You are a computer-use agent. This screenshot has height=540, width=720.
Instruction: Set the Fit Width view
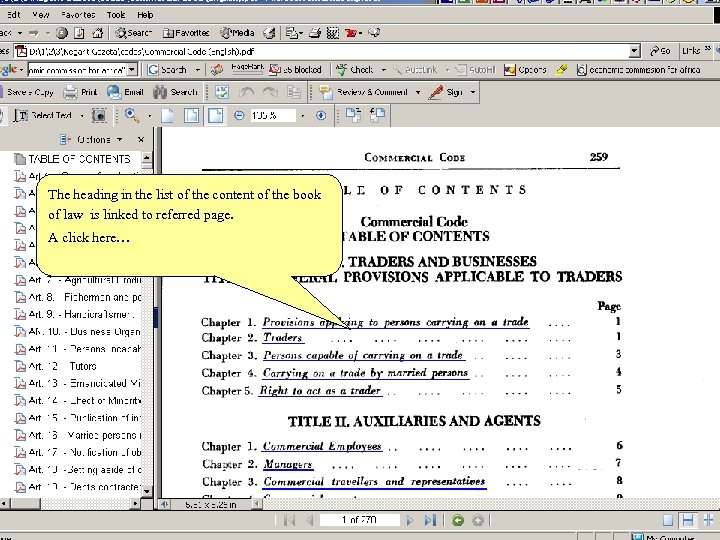[215, 115]
